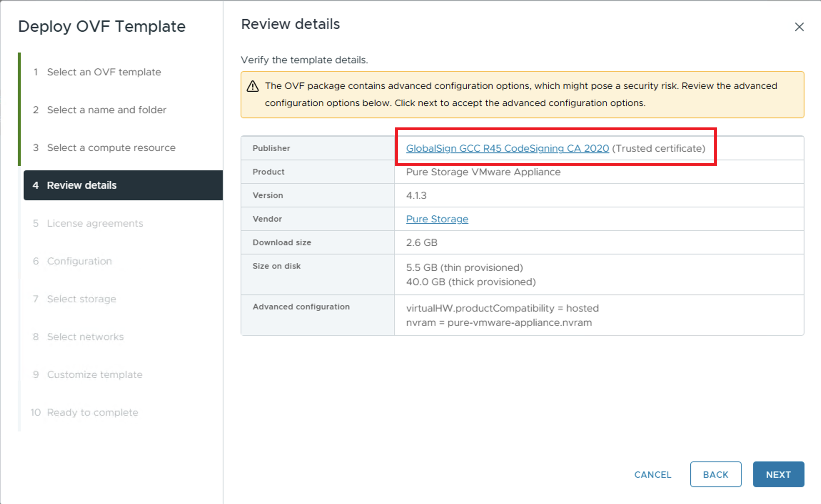Select the Select storage step

[x=81, y=299]
